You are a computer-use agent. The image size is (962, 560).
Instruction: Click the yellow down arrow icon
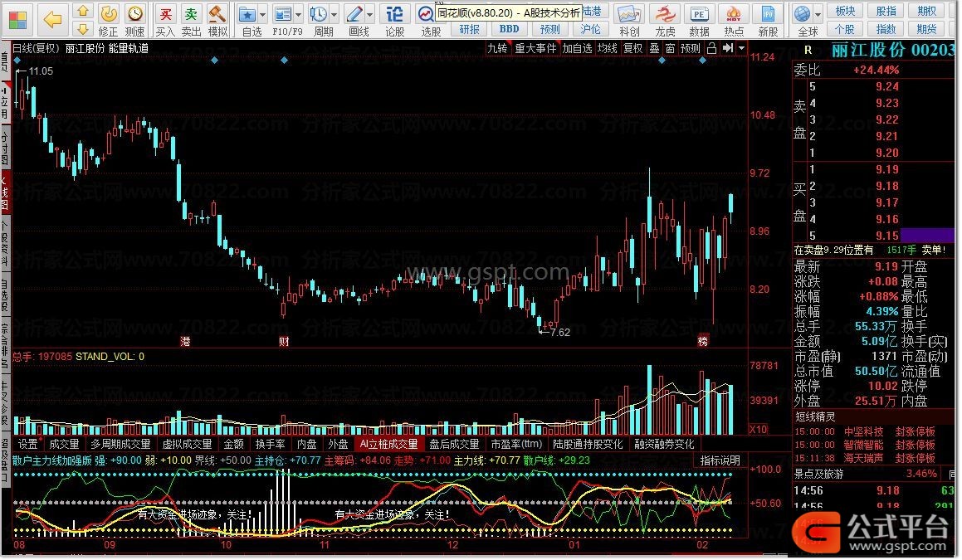[x=83, y=28]
